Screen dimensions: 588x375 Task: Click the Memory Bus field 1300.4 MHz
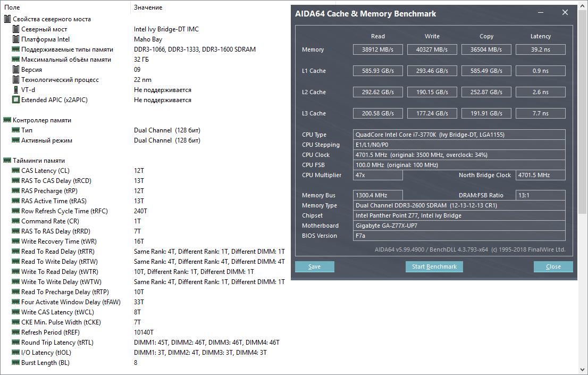click(377, 196)
